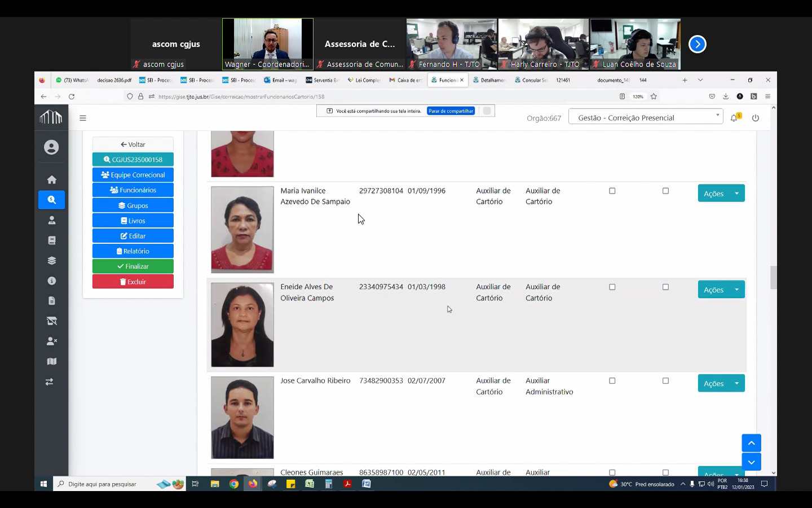Open the layers stack sidebar icon
Screen dimensions: 812x508
point(51,261)
